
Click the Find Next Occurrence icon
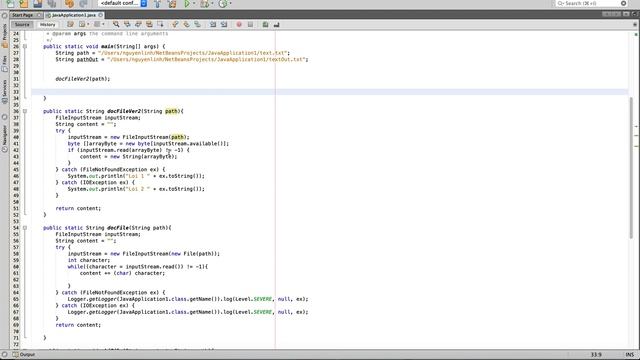point(138,24)
